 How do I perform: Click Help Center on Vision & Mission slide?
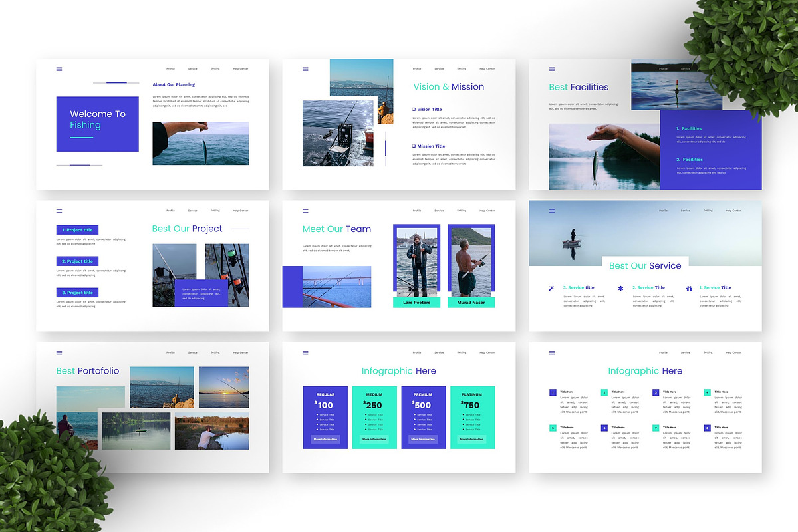point(487,69)
